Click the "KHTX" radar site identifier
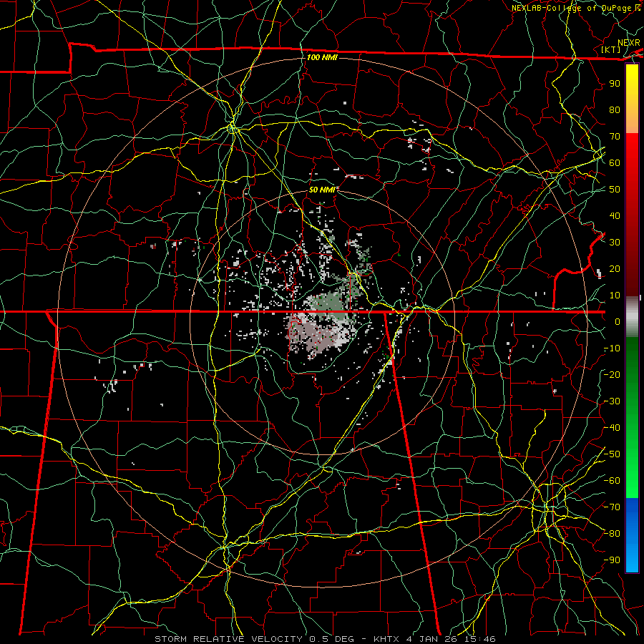This screenshot has width=644, height=644. [x=386, y=639]
